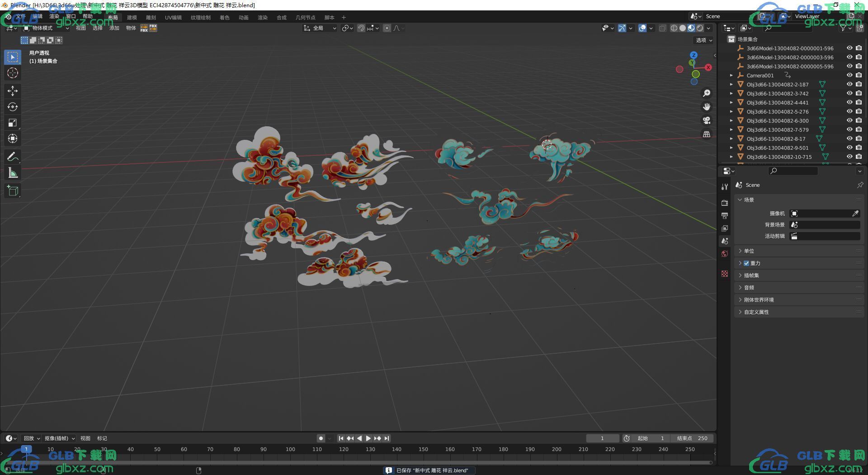Toggle proportional editing

(x=387, y=28)
